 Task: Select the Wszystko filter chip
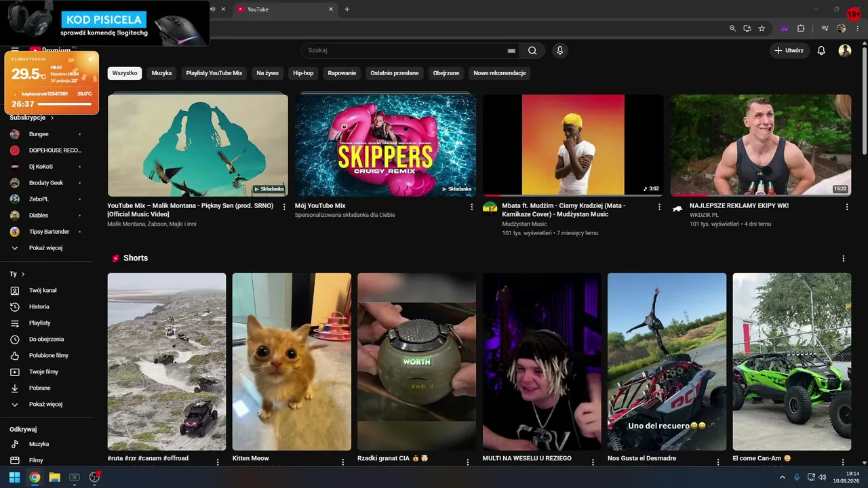pos(125,73)
